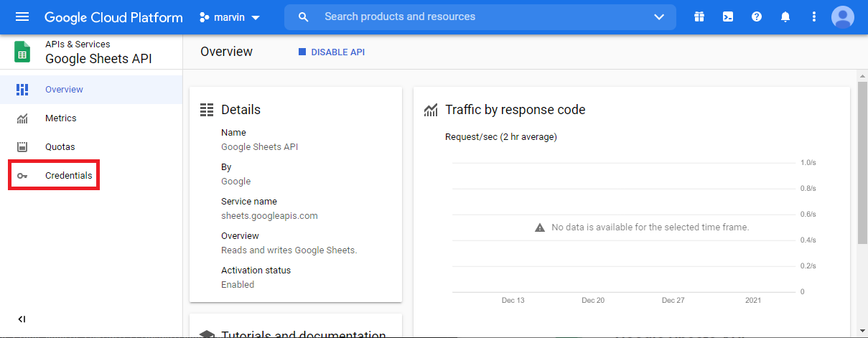Click the 'Google Sheets API' name value
Image resolution: width=868 pixels, height=338 pixels.
coord(259,147)
